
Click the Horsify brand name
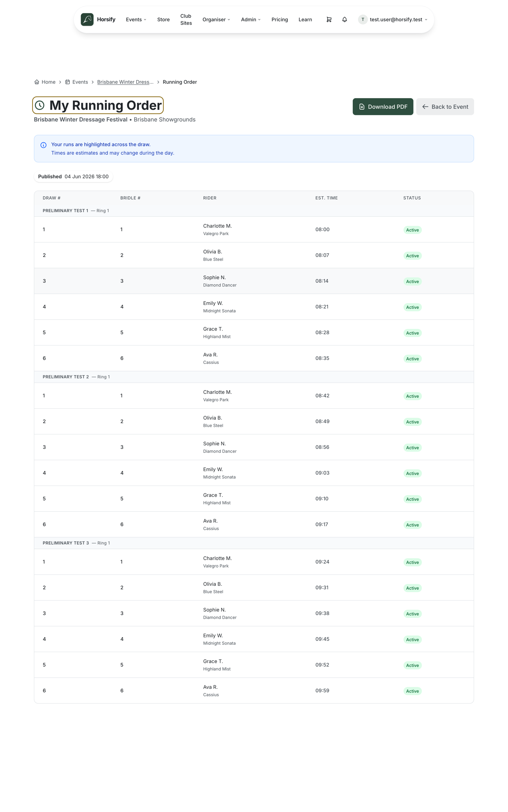click(106, 19)
